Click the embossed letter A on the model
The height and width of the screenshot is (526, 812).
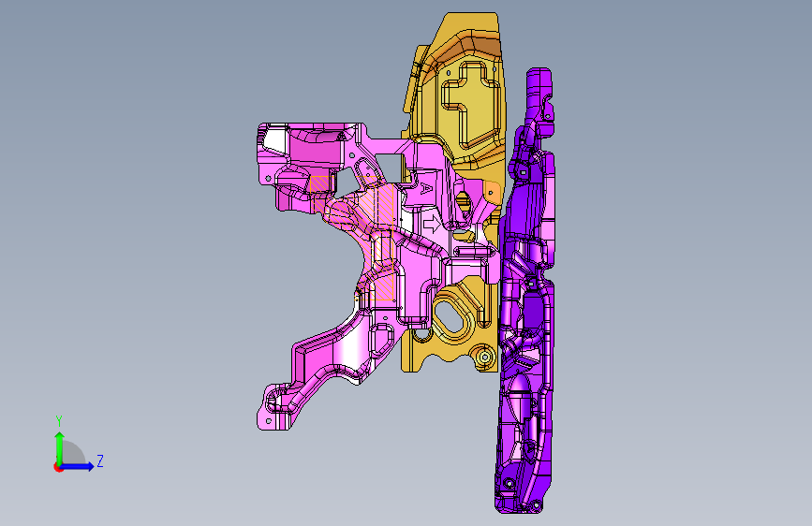pyautogui.click(x=426, y=188)
